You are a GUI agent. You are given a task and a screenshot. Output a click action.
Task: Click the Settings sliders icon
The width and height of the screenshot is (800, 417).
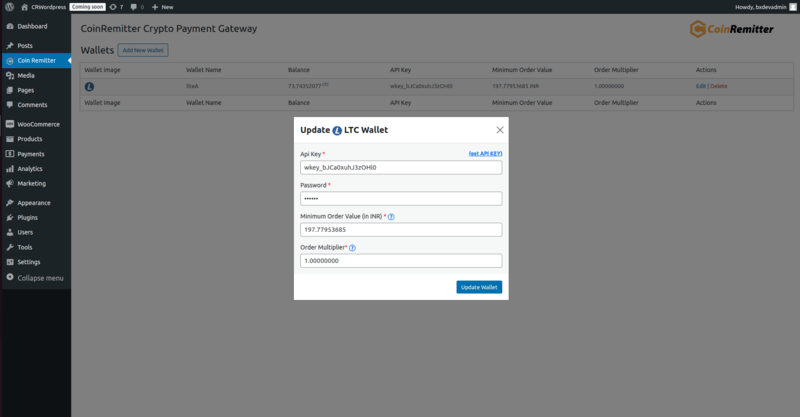[x=10, y=262]
